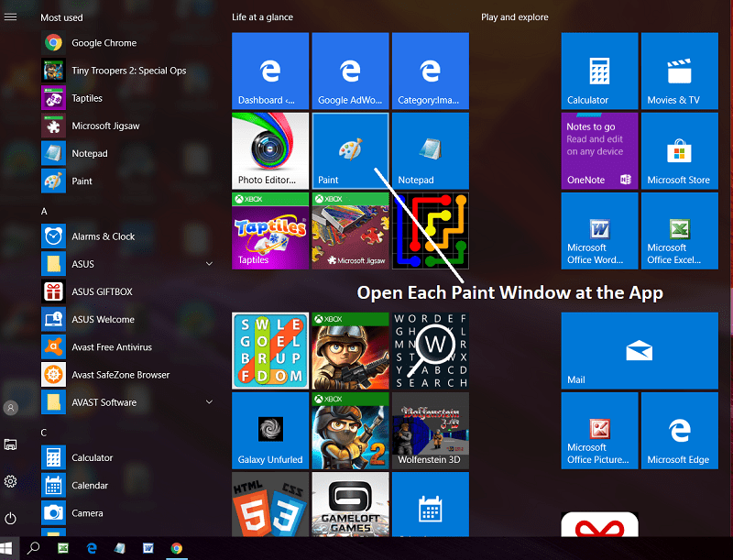
Task: Switch to Chrome on the taskbar
Action: pos(177,548)
